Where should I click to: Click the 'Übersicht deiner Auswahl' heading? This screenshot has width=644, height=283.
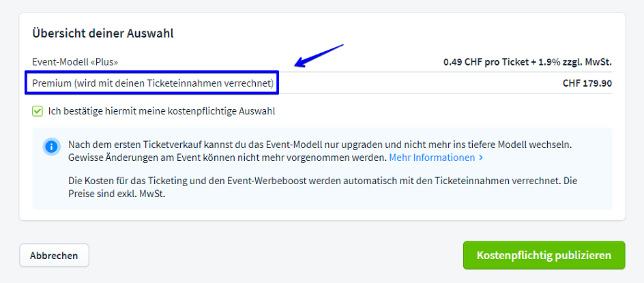(x=102, y=33)
